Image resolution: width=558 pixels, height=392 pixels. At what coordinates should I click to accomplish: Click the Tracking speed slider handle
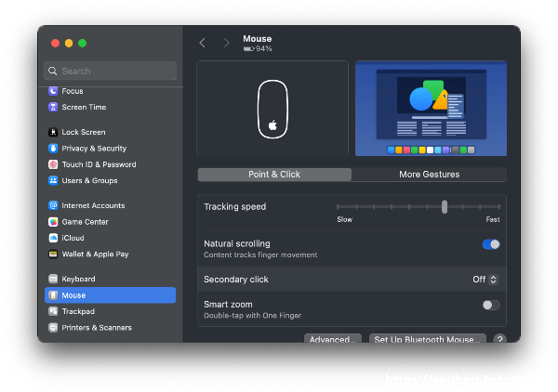[x=445, y=207]
